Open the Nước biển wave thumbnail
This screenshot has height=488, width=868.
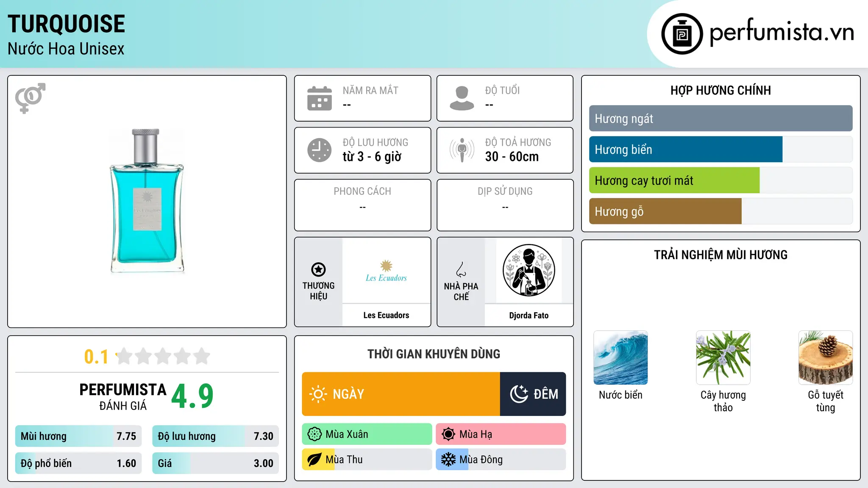(620, 358)
